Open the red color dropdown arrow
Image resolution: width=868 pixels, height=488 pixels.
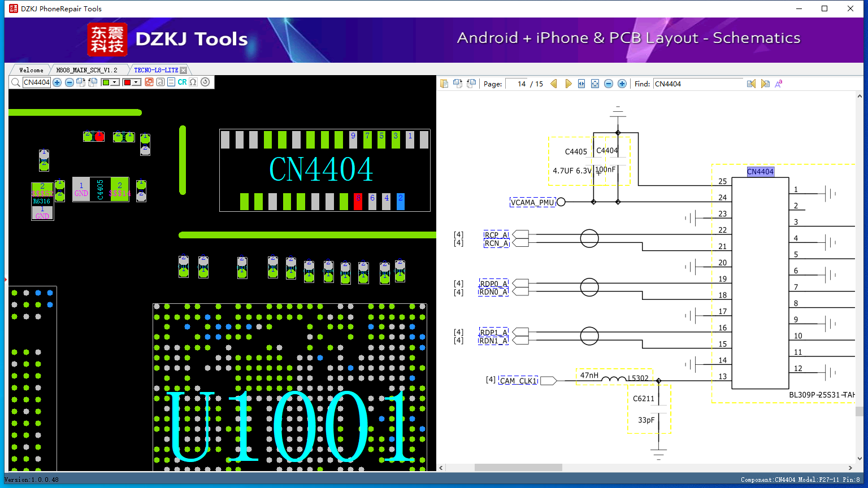[137, 82]
